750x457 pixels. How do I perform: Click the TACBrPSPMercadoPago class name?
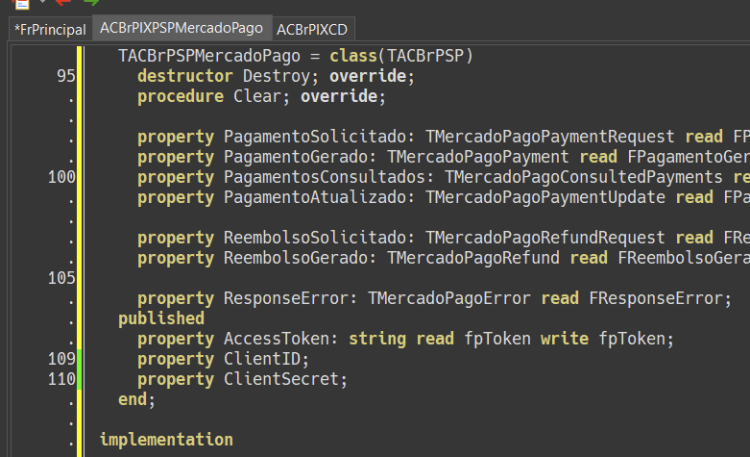(209, 56)
